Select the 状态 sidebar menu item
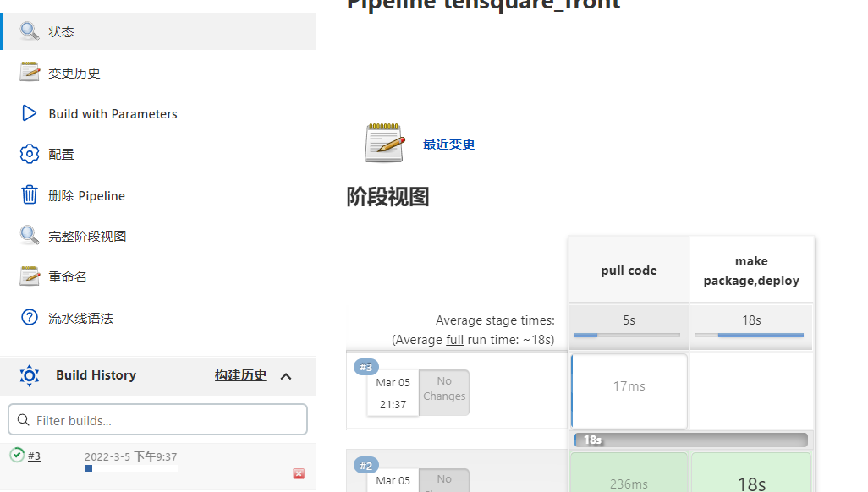Image resolution: width=868 pixels, height=492 pixels. (59, 31)
